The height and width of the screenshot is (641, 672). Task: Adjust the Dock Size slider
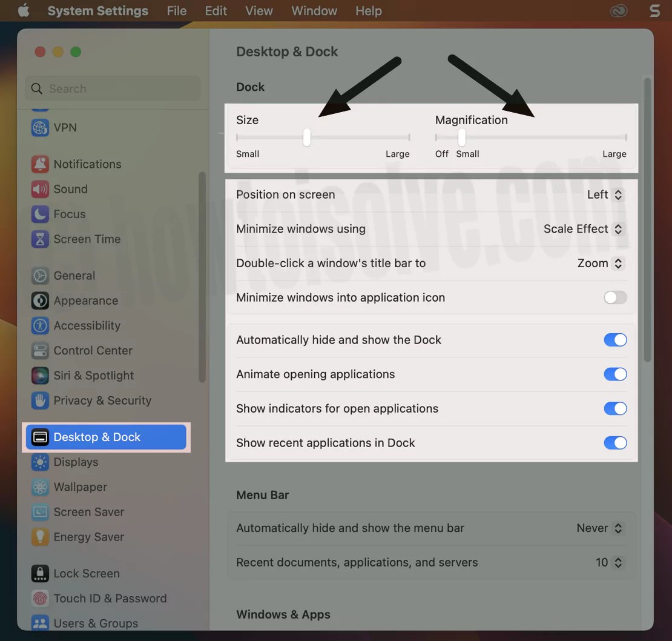click(x=306, y=138)
